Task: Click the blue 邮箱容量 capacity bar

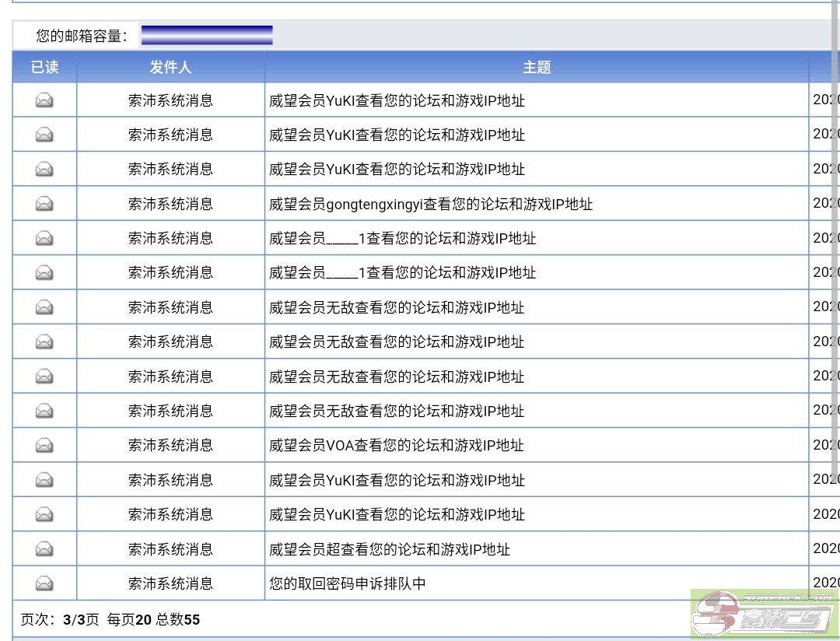Action: click(x=207, y=35)
